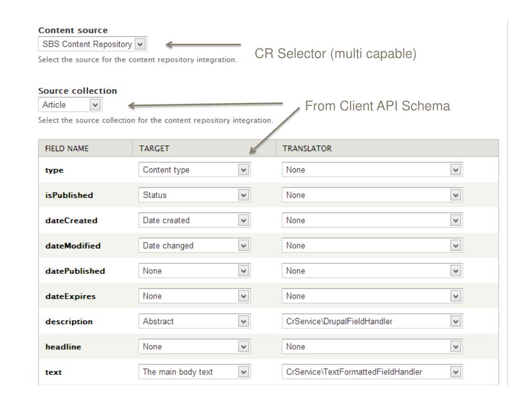
Task: Open datePublished translator dropdown
Action: 372,271
